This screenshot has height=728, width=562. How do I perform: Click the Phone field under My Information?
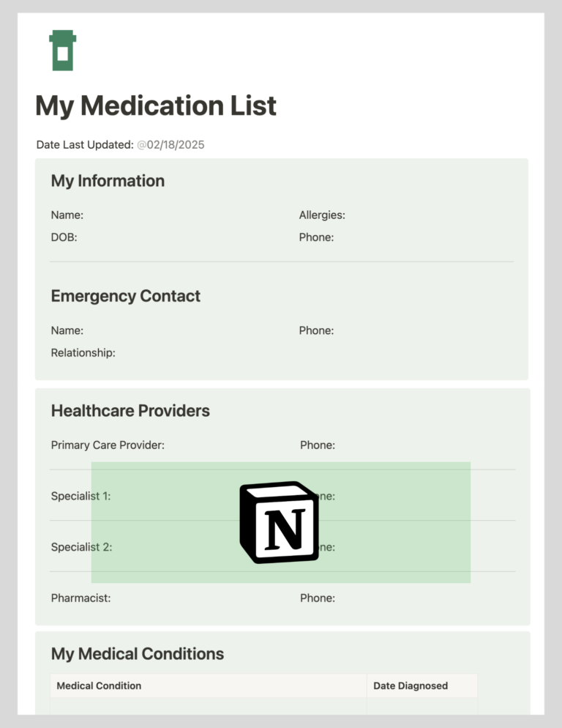click(x=317, y=237)
